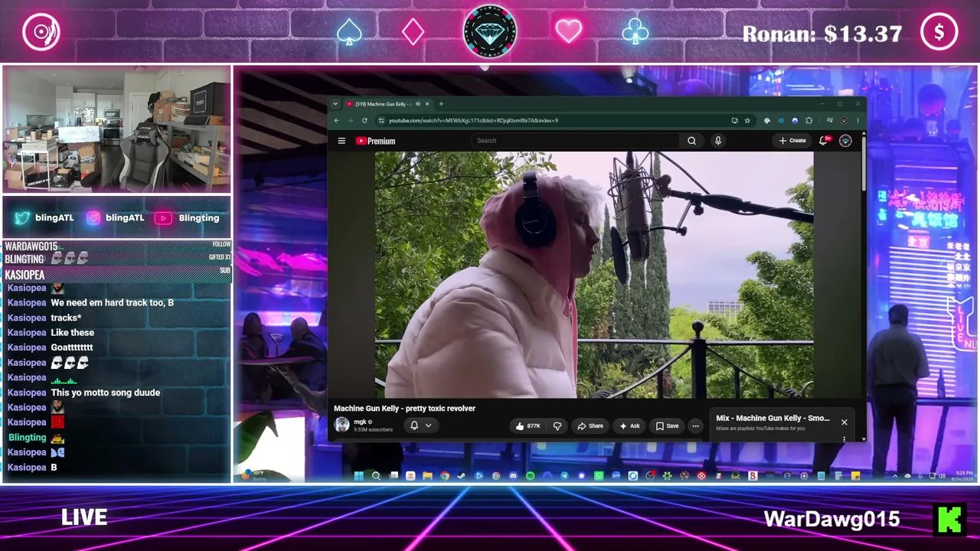Close the Mix playlist panel
980x551 pixels.
[844, 422]
